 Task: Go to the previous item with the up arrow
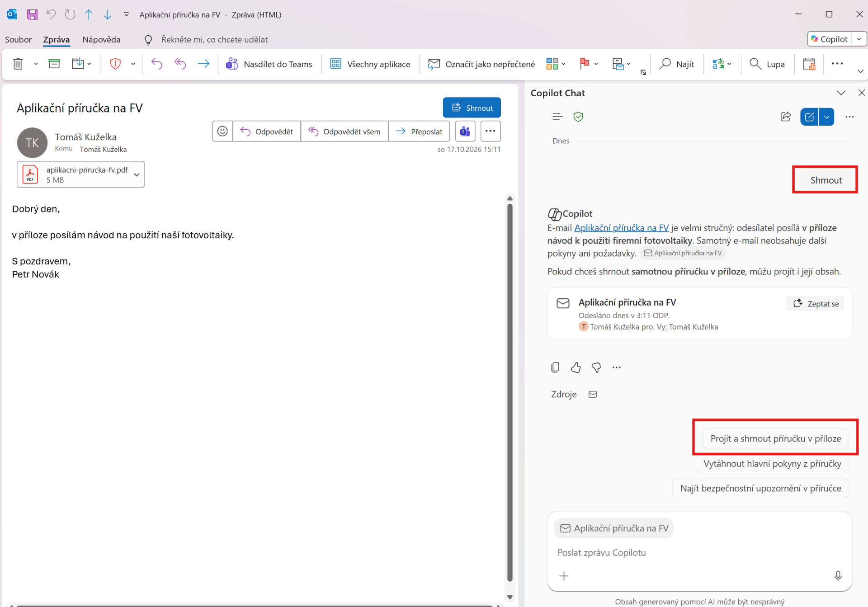point(89,14)
